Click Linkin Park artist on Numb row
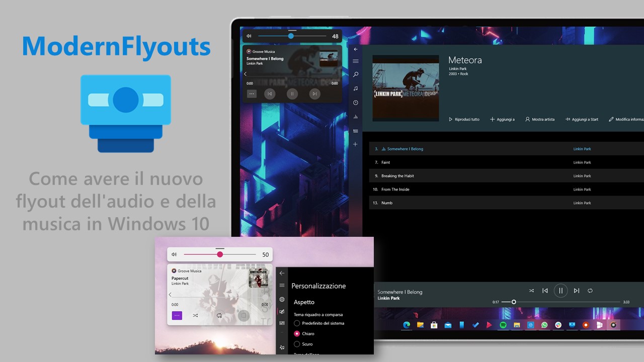Screen dimensions: 644x362 582,203
